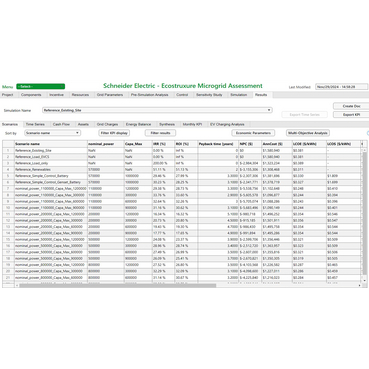Switch to Pre-Simulation Analysis tab
The width and height of the screenshot is (369, 369).
coord(149,95)
